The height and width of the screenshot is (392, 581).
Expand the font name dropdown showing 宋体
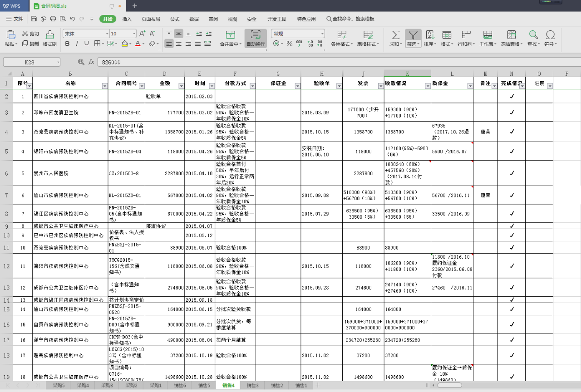pos(107,34)
